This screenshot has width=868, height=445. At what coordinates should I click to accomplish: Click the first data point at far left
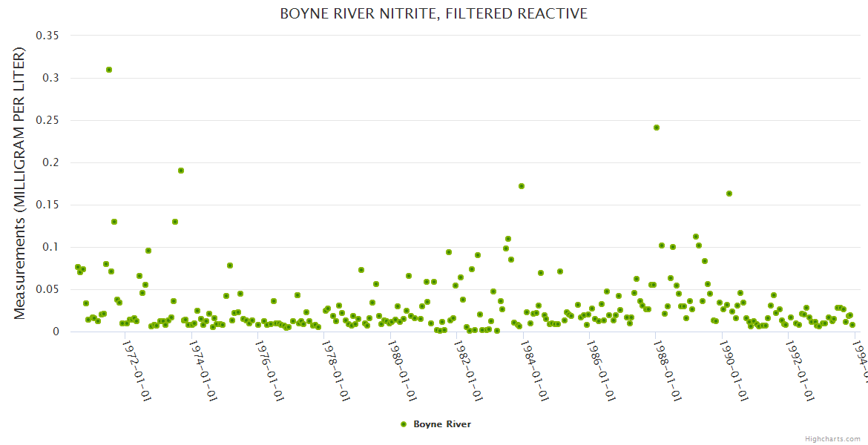78,267
